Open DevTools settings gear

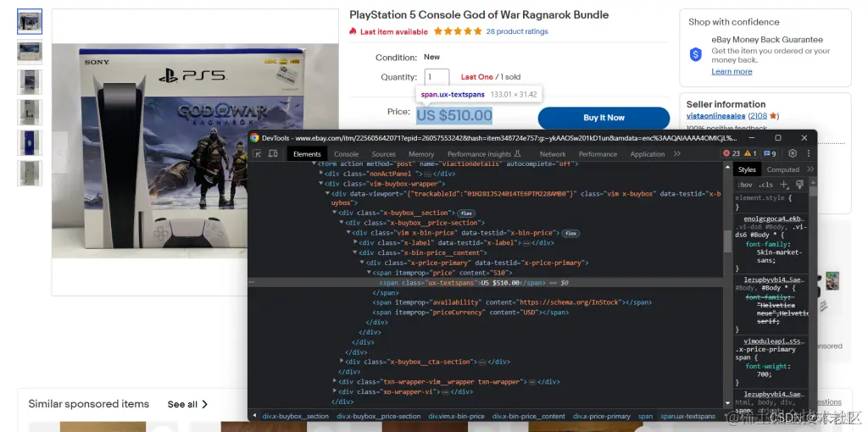pyautogui.click(x=793, y=153)
